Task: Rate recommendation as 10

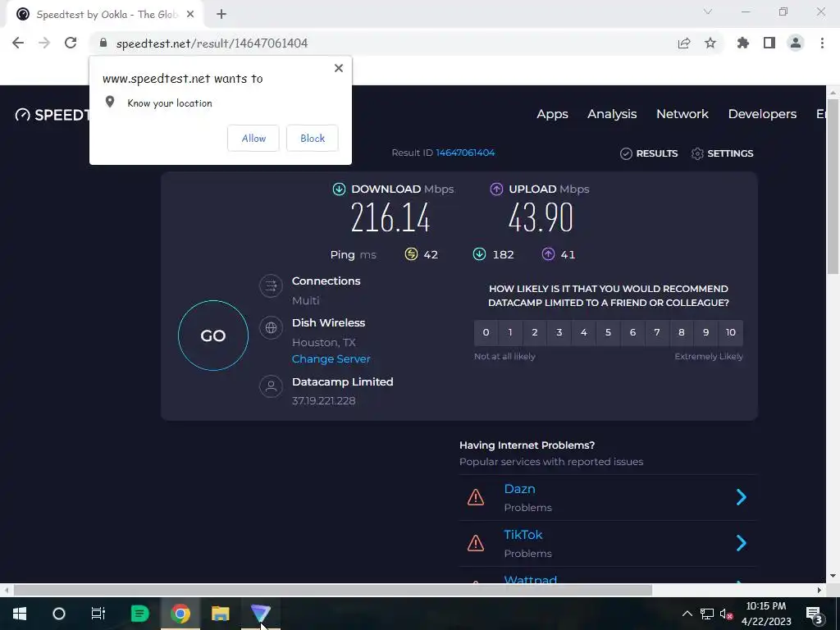Action: click(x=731, y=332)
